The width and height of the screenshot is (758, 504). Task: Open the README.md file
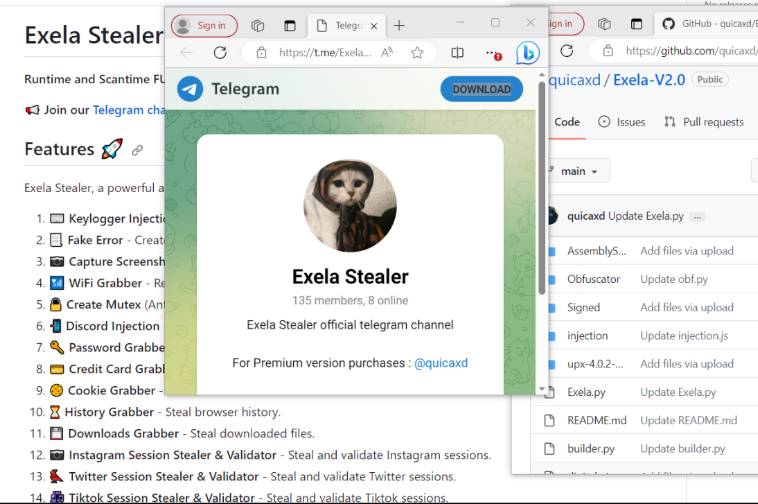597,420
